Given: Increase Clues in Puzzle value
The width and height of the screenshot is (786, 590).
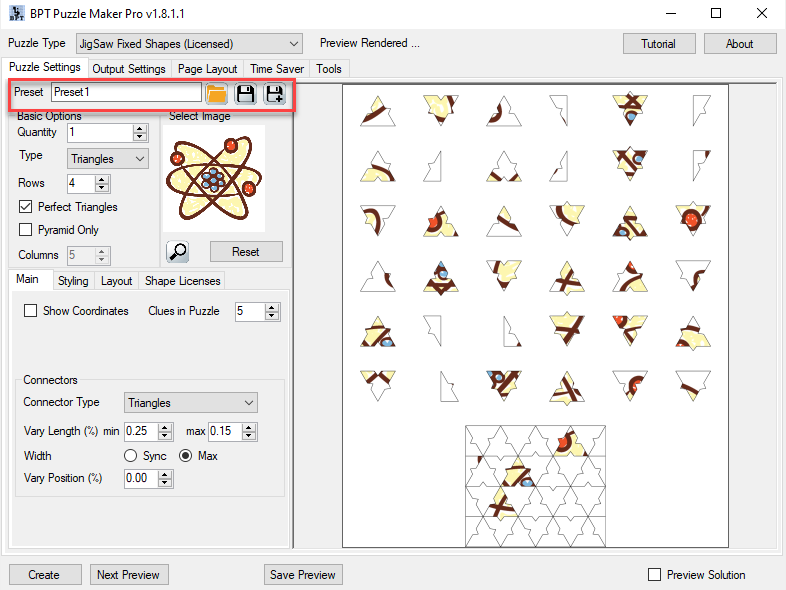Looking at the screenshot, I should [x=272, y=307].
